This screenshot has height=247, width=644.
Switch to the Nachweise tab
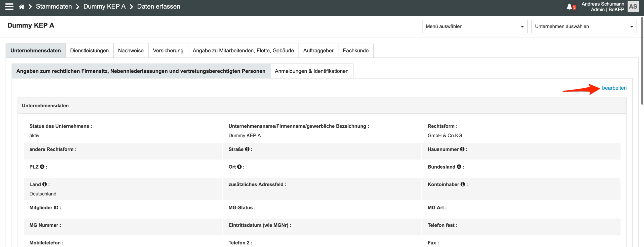[131, 50]
